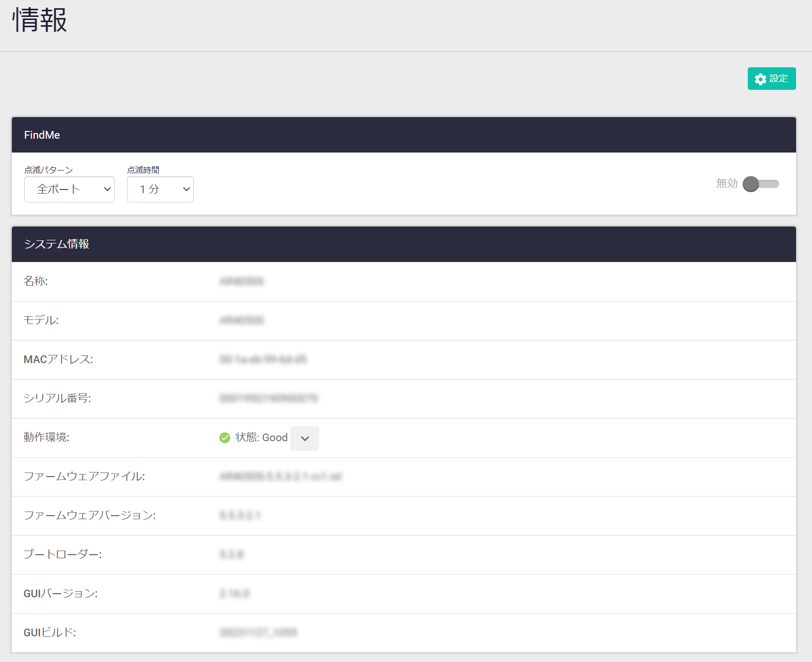Click the 状態: Good status text
The height and width of the screenshot is (662, 812).
pyautogui.click(x=261, y=438)
